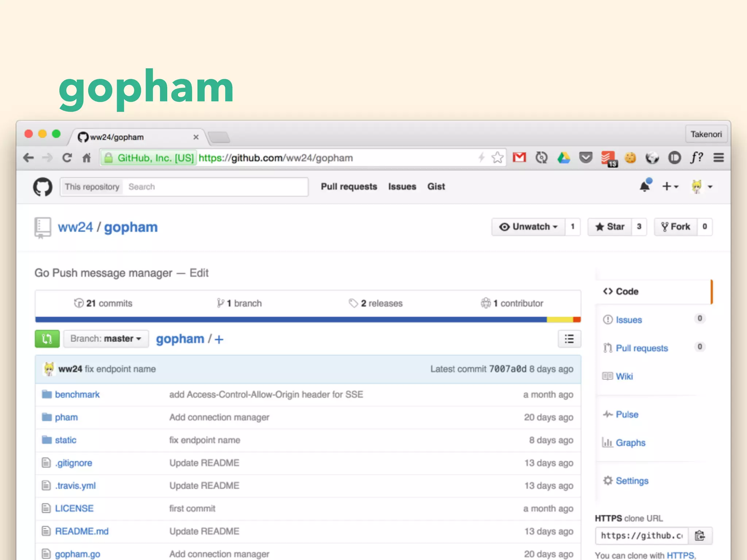Open the Chrome hamburger menu
This screenshot has height=560, width=747.
click(719, 157)
